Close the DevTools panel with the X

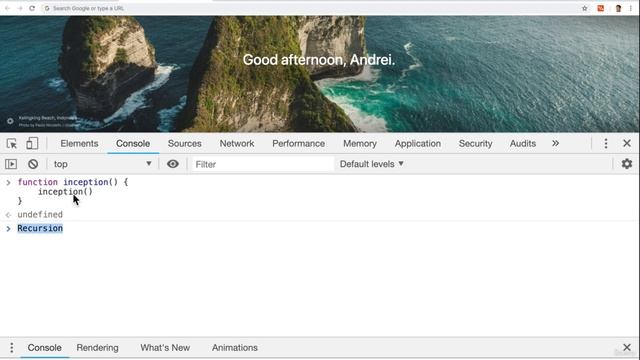(627, 143)
